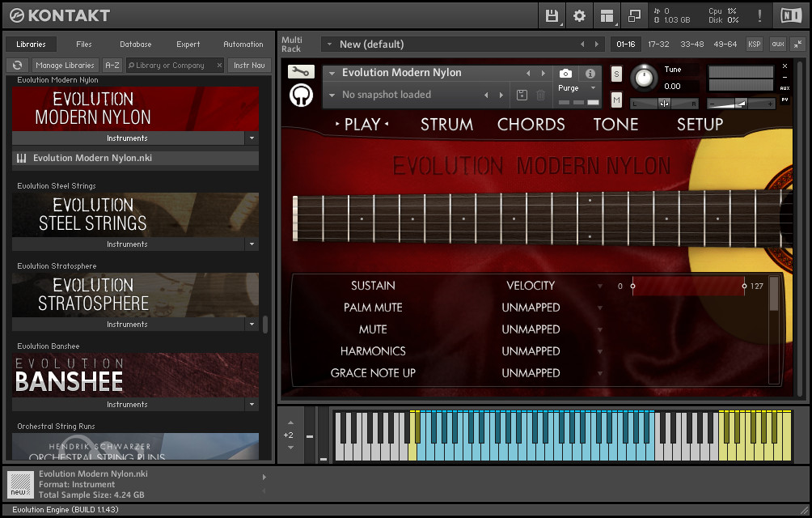812x518 pixels.
Task: Load next multi with right arrow
Action: pos(597,44)
